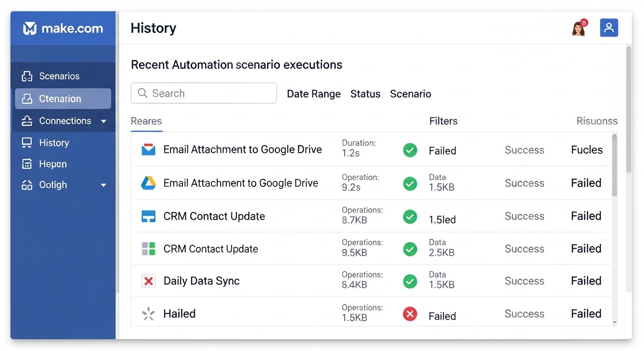The image size is (644, 351).
Task: Click the Gmail icon in first row
Action: (148, 149)
